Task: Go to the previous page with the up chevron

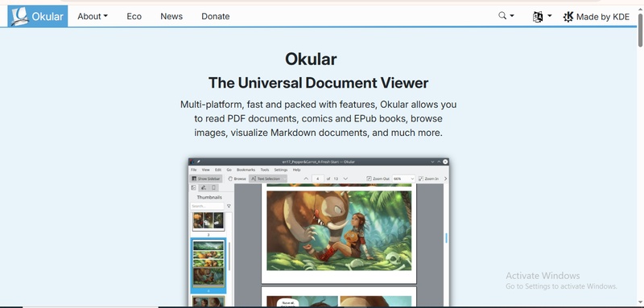Action: pos(306,179)
